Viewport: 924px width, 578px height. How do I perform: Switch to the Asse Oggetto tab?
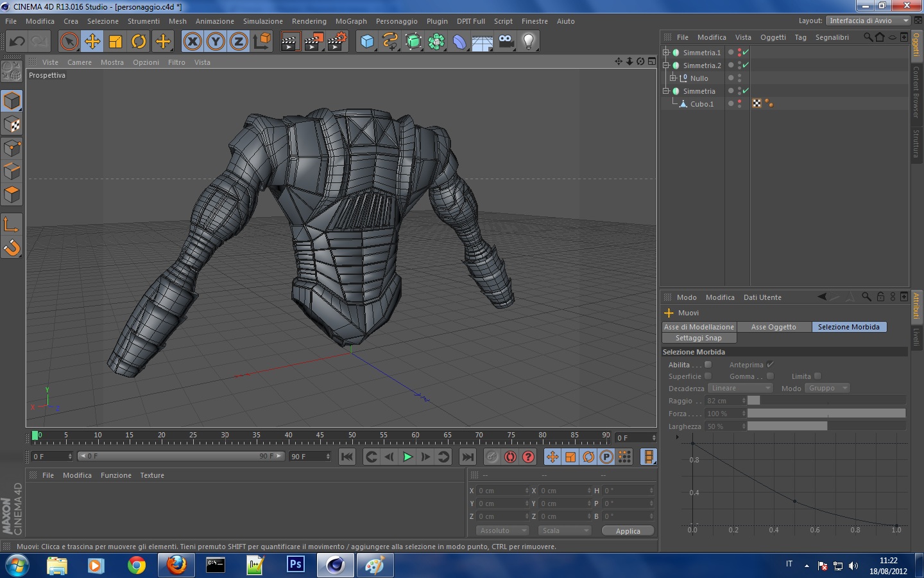[773, 327]
